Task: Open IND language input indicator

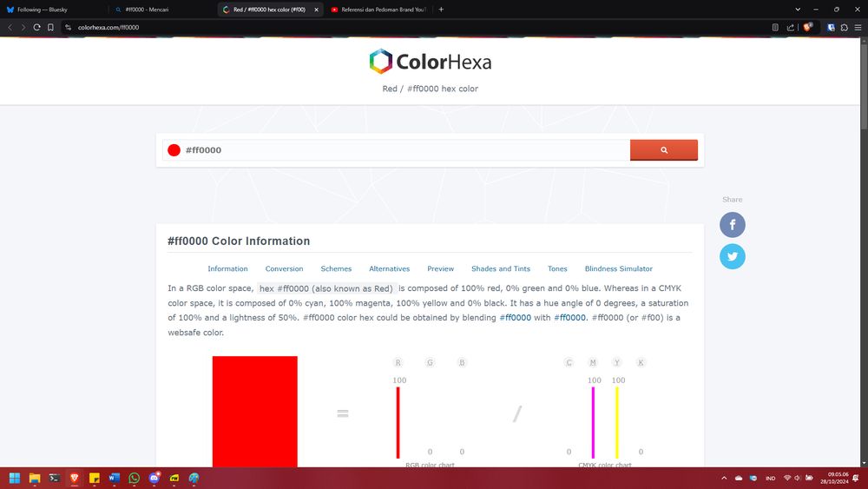Action: pos(770,478)
